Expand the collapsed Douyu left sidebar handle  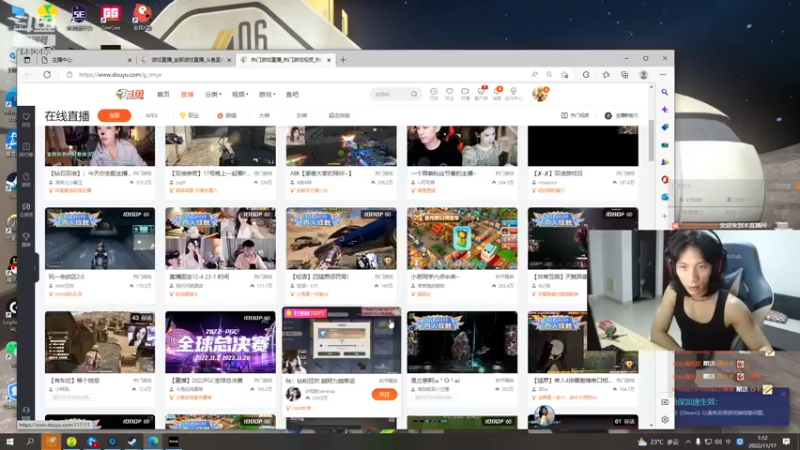[x=35, y=267]
